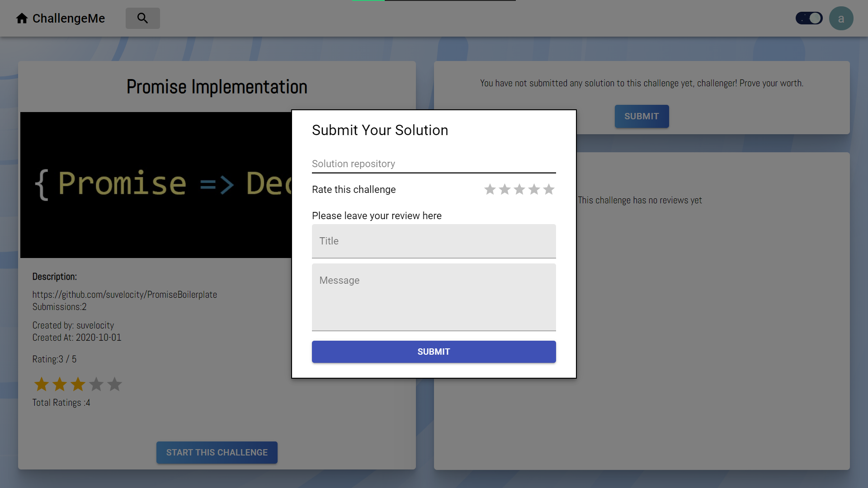Click the search magnifier icon
Viewport: 868px width, 488px height.
(x=143, y=18)
